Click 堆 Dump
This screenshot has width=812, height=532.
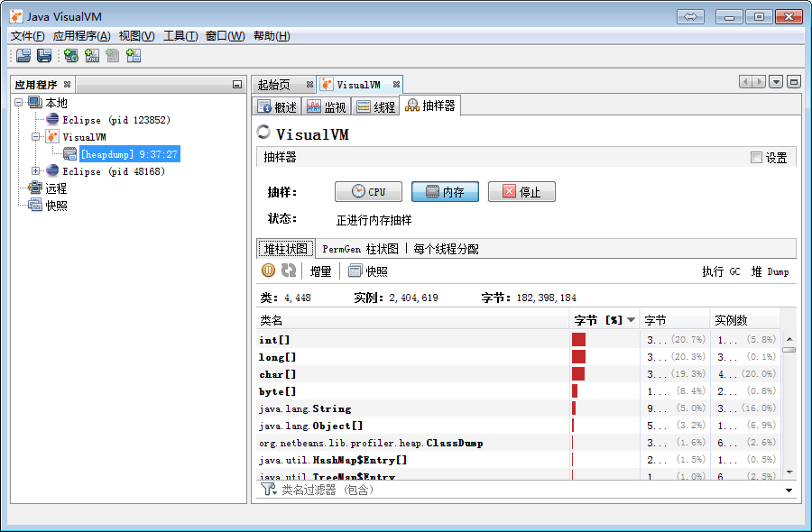[x=770, y=271]
